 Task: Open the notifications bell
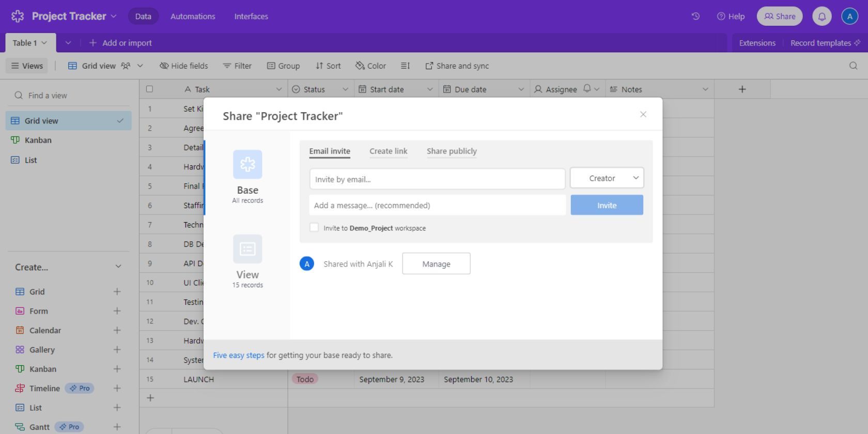[822, 17]
